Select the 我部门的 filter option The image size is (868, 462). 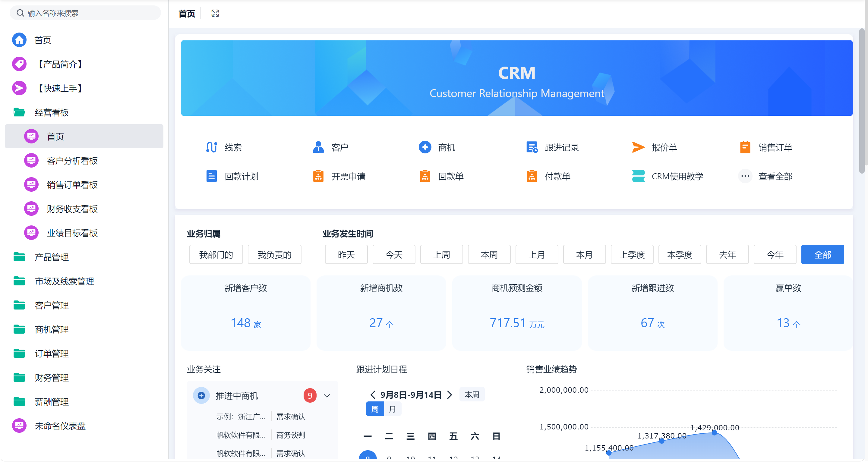[x=216, y=255]
